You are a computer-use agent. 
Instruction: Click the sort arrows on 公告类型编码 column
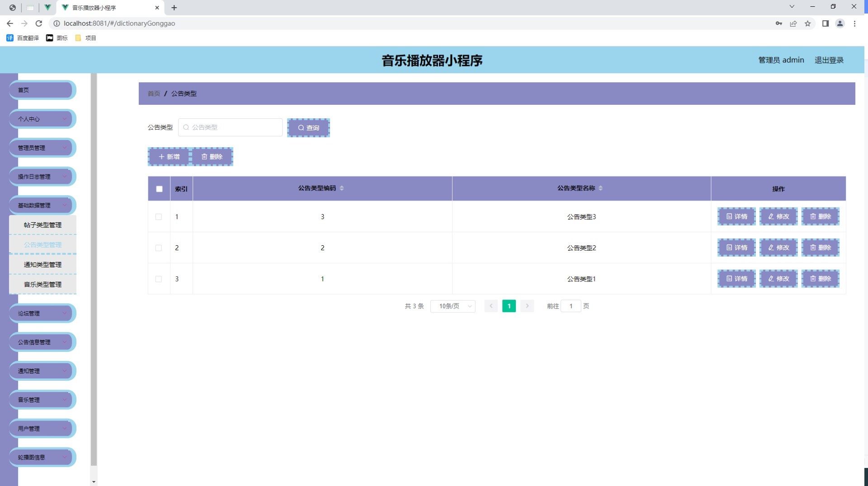(342, 188)
